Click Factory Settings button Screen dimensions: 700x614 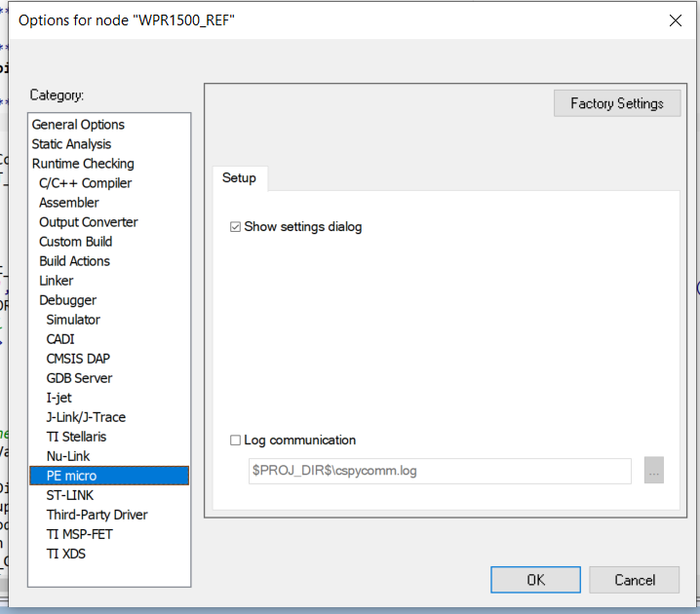(x=617, y=103)
